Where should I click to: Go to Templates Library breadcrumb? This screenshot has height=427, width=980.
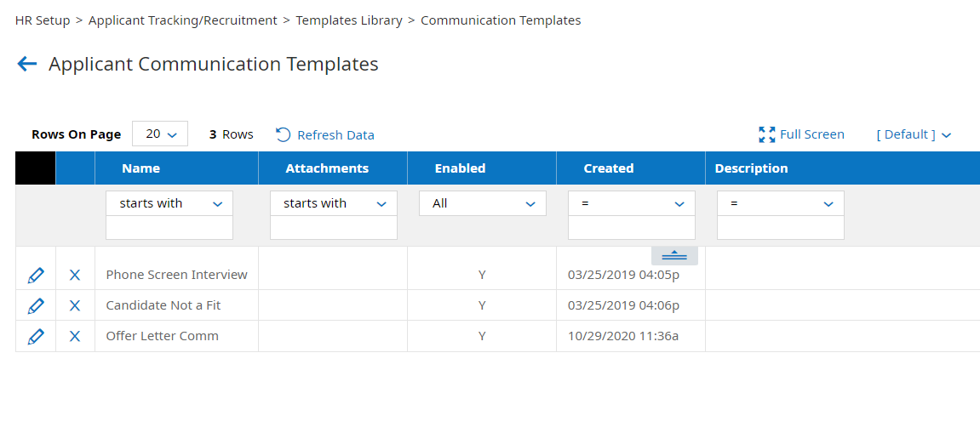(349, 20)
